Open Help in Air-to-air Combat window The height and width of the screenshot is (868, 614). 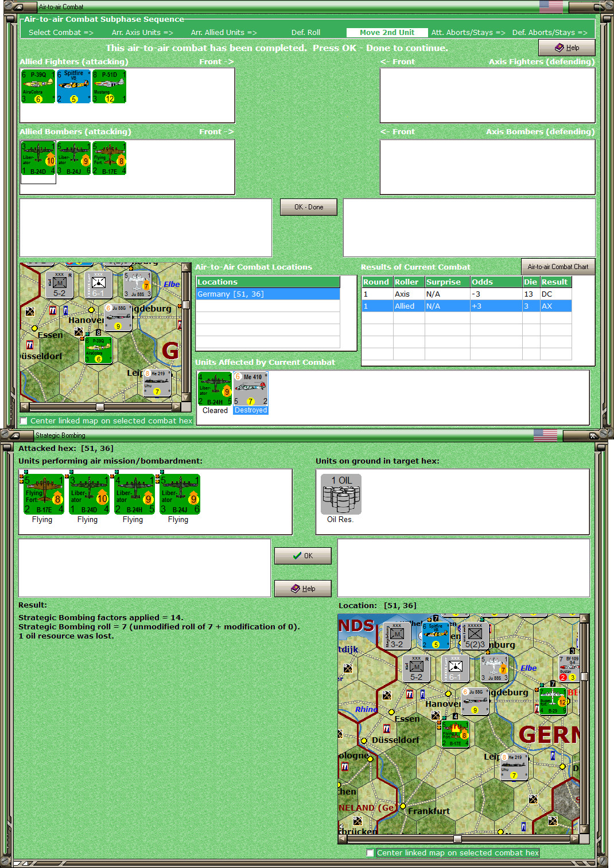(566, 48)
